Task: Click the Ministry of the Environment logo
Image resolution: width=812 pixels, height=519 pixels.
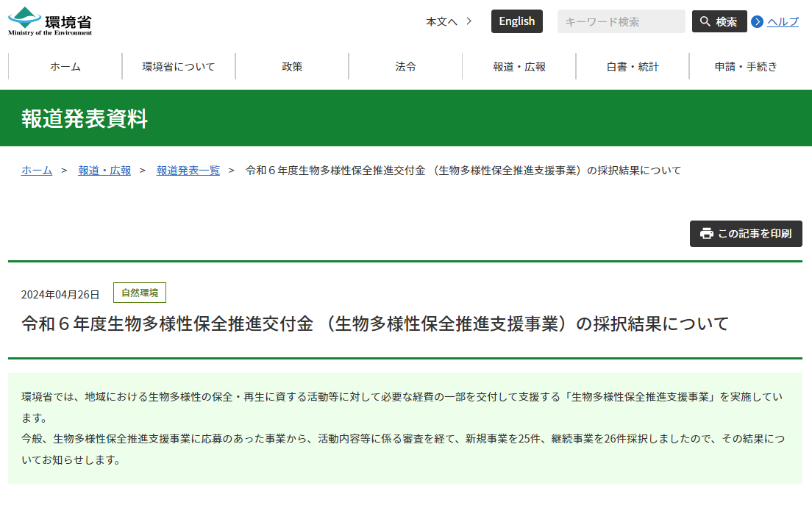Action: click(x=50, y=21)
